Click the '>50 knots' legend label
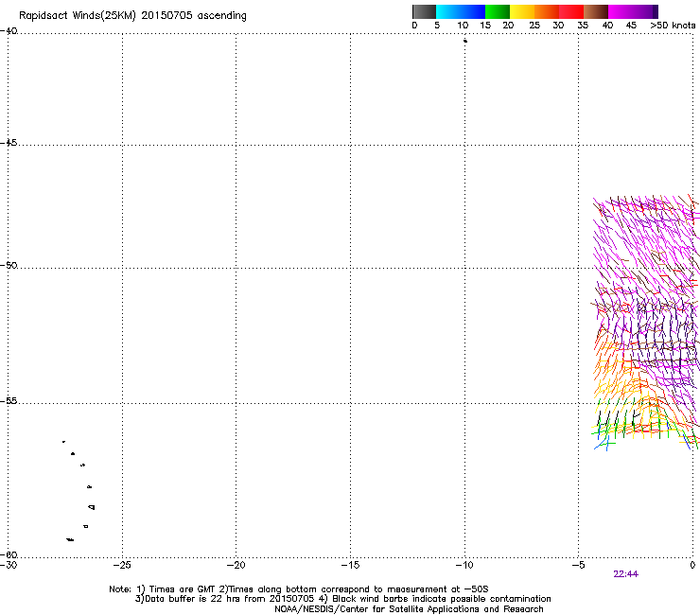This screenshot has width=700, height=615. point(673,26)
